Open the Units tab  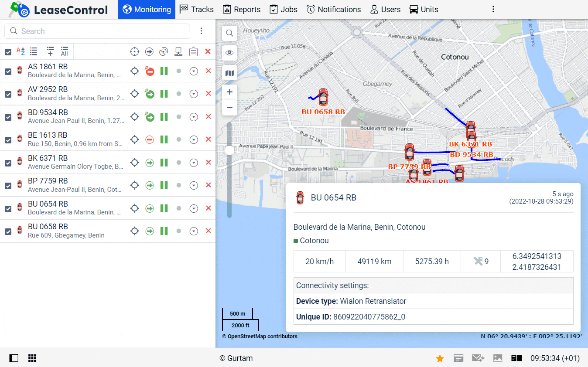pyautogui.click(x=424, y=10)
